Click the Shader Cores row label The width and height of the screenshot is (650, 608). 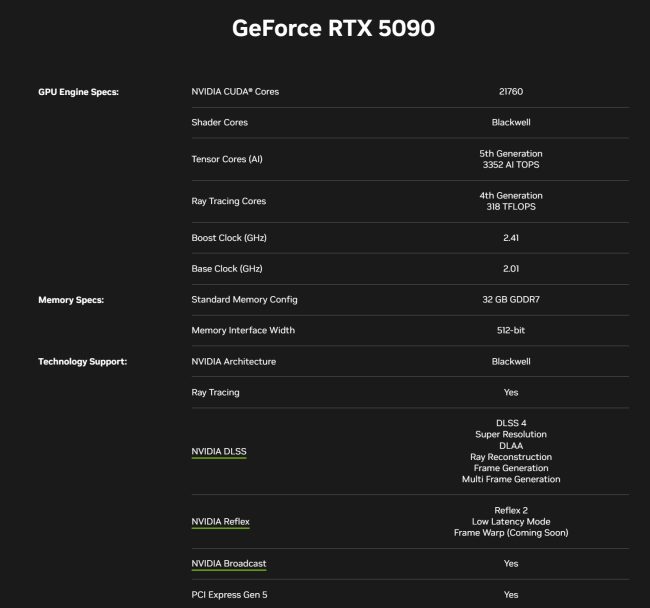219,122
